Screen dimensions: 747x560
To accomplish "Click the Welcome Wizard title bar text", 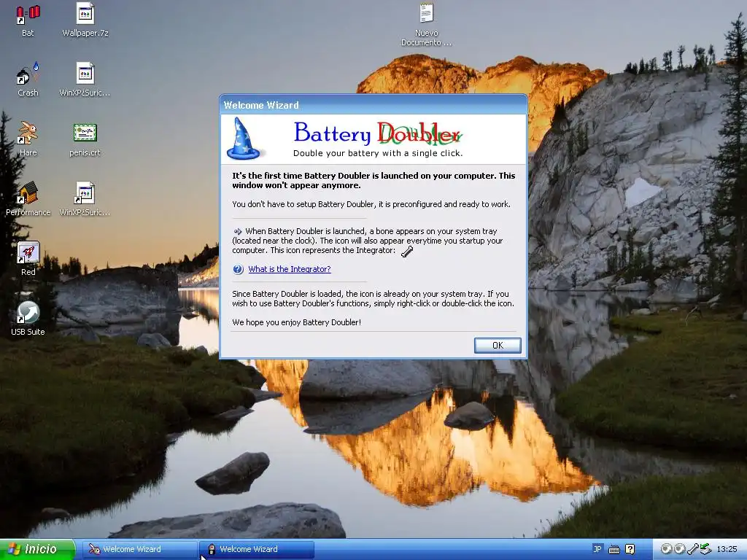I will coord(261,105).
